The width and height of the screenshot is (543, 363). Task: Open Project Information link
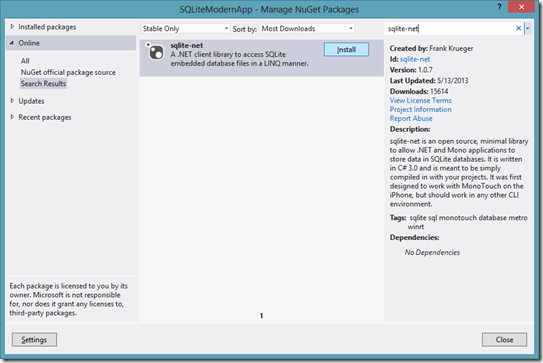(x=420, y=109)
